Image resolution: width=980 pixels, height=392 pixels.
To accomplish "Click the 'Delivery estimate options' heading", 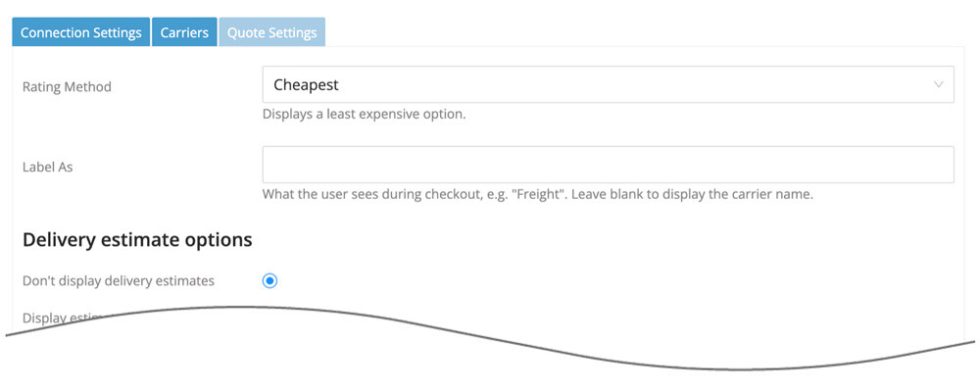I will click(x=137, y=239).
